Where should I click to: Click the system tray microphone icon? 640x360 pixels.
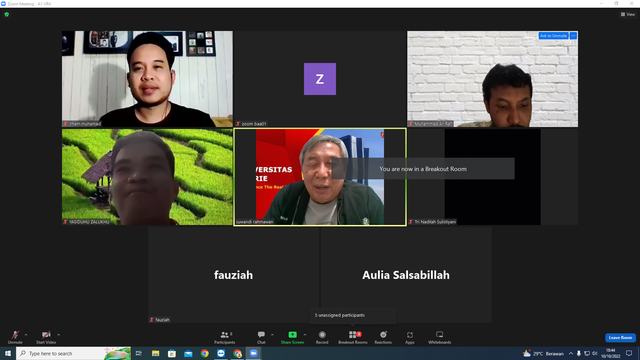coord(579,353)
